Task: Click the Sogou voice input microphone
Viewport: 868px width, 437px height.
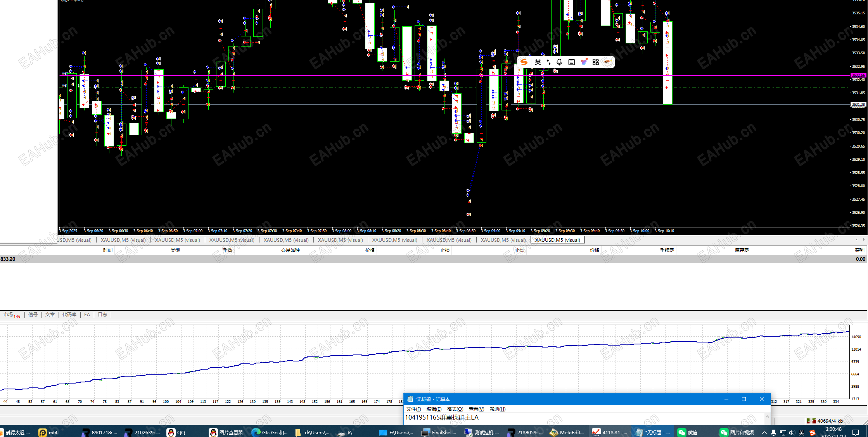Action: pyautogui.click(x=559, y=62)
